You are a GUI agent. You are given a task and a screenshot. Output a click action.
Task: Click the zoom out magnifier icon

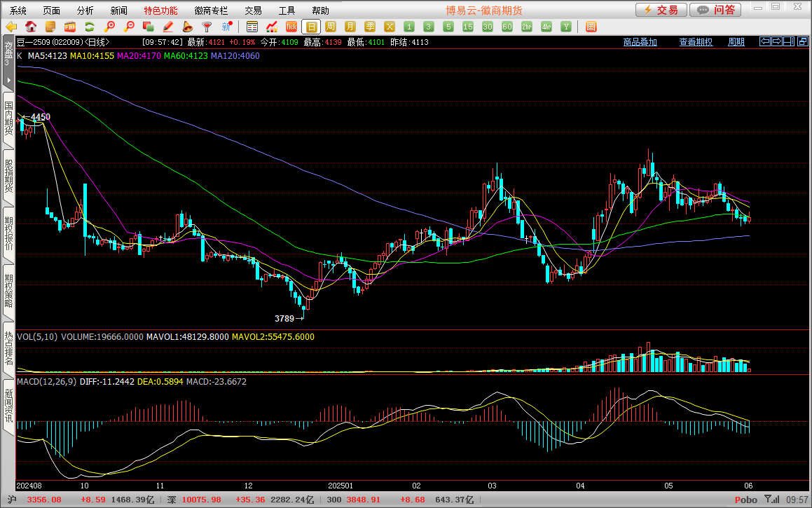coord(129,27)
